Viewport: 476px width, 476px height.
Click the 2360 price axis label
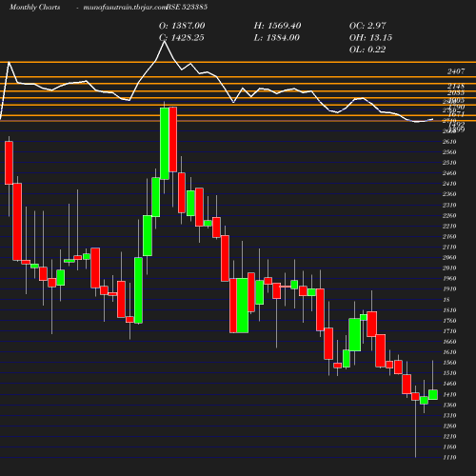click(x=449, y=194)
